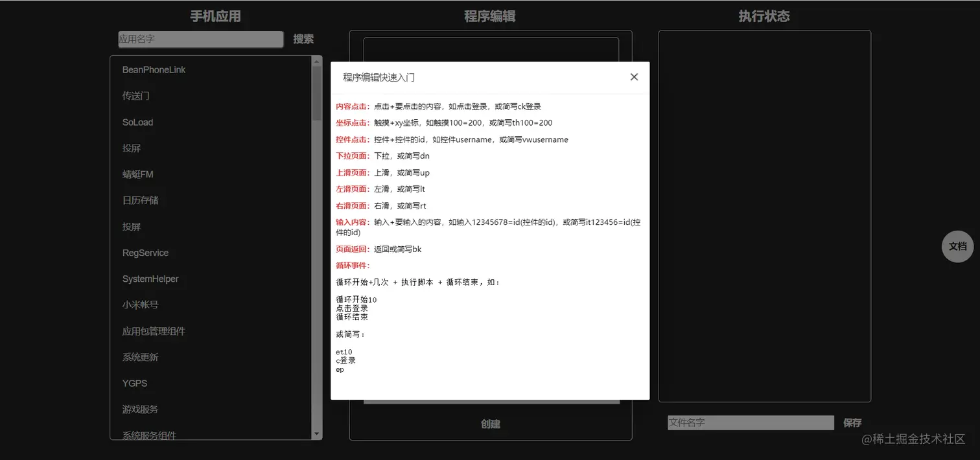Select SystemHelper in the app list
The image size is (980, 460).
coord(150,279)
